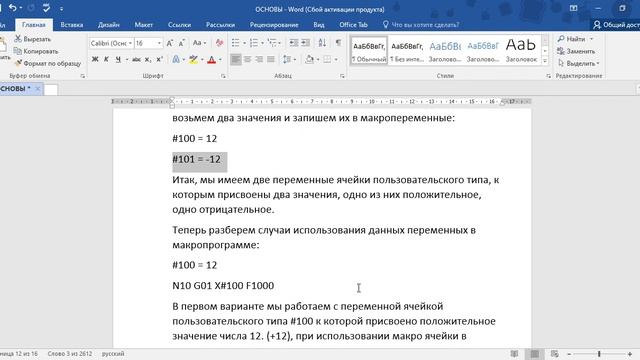Toggle Bold (Ж) formatting
This screenshot has height=360, width=640.
[x=95, y=60]
